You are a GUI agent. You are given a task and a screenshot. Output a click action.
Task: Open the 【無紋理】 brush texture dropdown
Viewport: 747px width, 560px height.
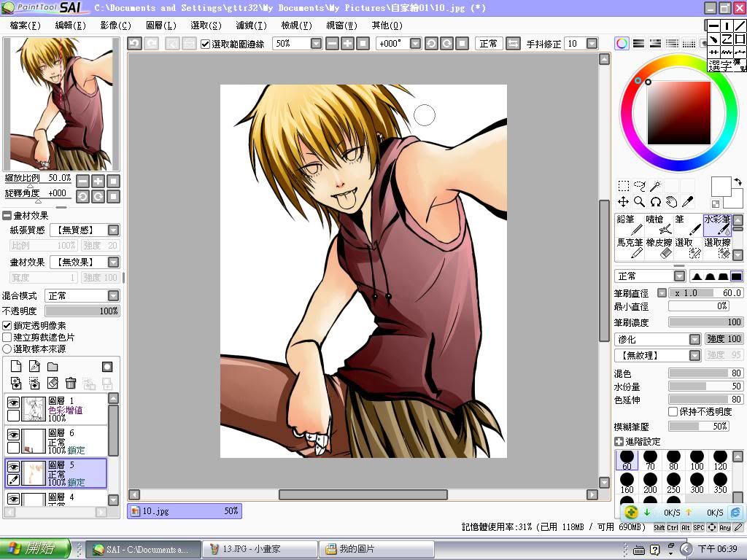[695, 355]
